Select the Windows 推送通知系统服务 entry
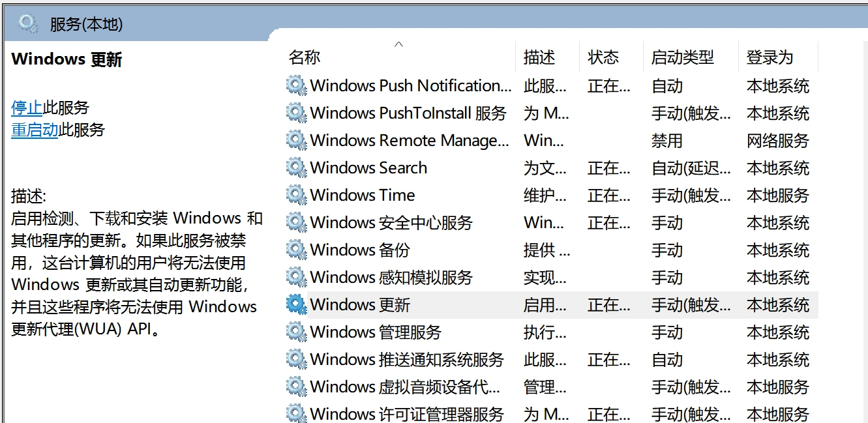Viewport: 868px width, 423px height. [x=406, y=359]
